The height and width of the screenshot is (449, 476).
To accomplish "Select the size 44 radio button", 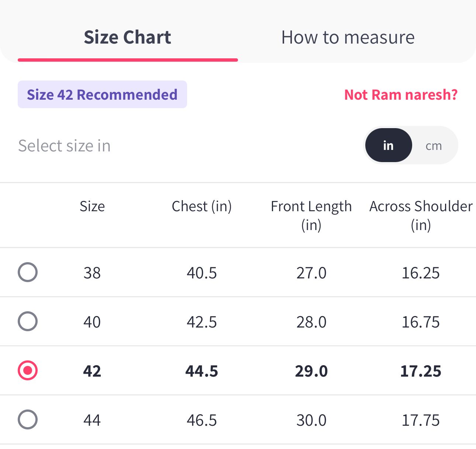I will point(28,419).
